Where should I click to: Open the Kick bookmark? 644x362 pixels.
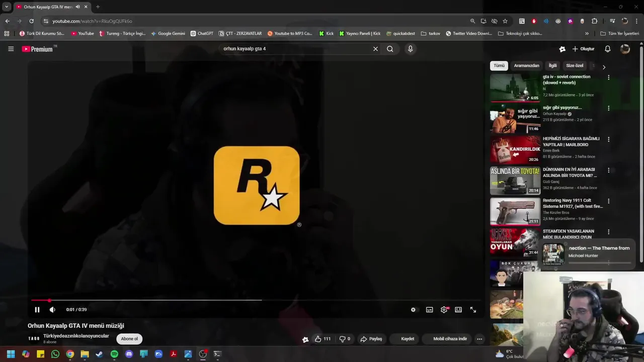326,34
